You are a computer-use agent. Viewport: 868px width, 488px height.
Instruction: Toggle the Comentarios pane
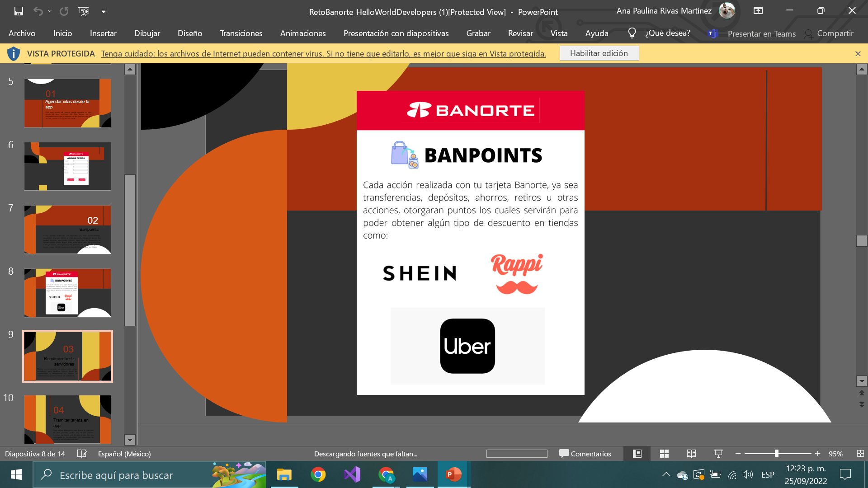coord(585,454)
